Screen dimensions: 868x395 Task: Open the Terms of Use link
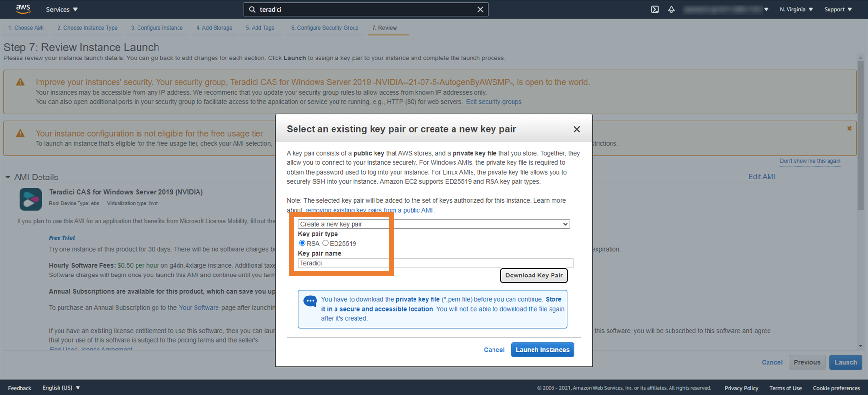click(x=786, y=388)
